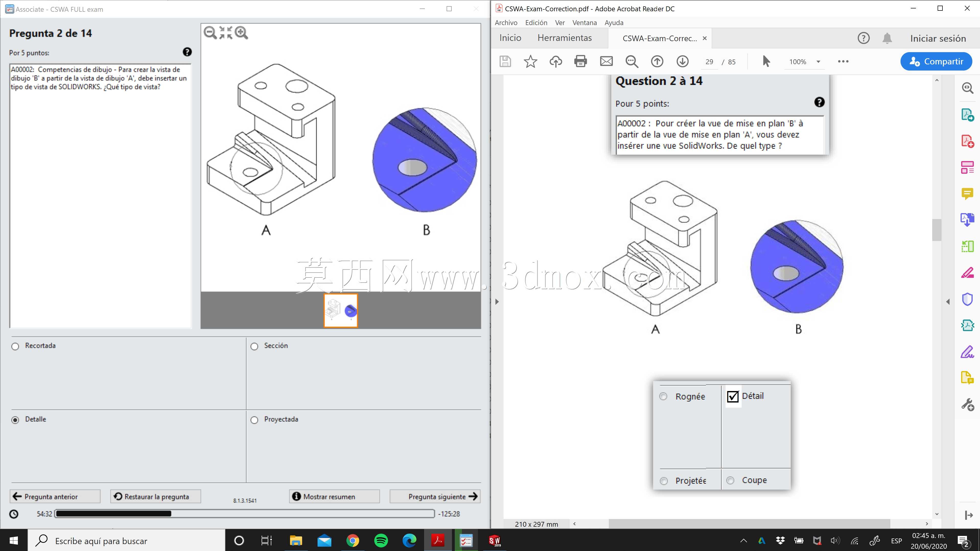980x551 pixels.
Task: Zoom in the exam image viewer
Action: tap(241, 33)
